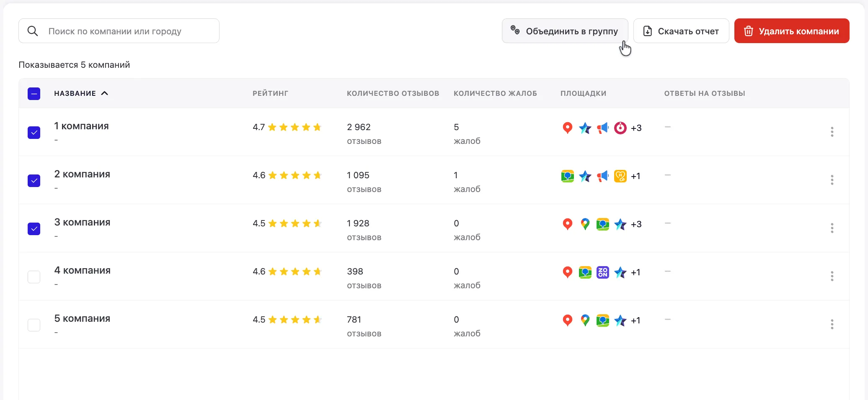Click red circular platform icon in 1 компания row
The image size is (868, 400).
[620, 128]
